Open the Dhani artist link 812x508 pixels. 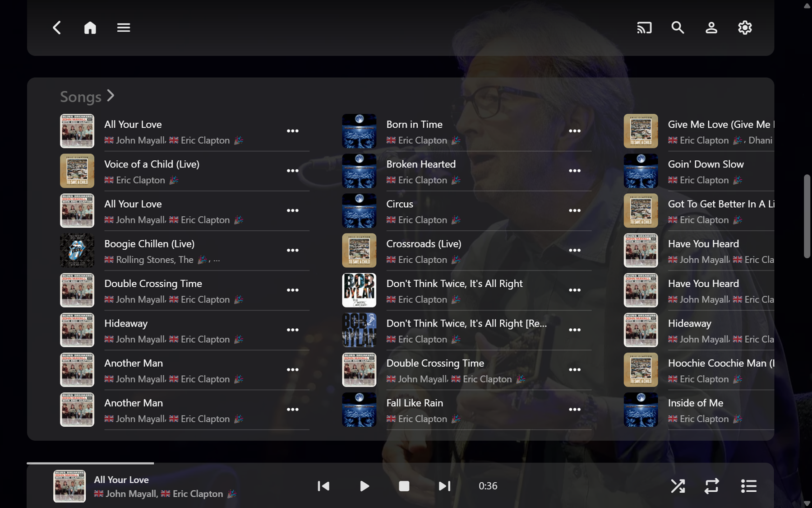[x=761, y=140]
